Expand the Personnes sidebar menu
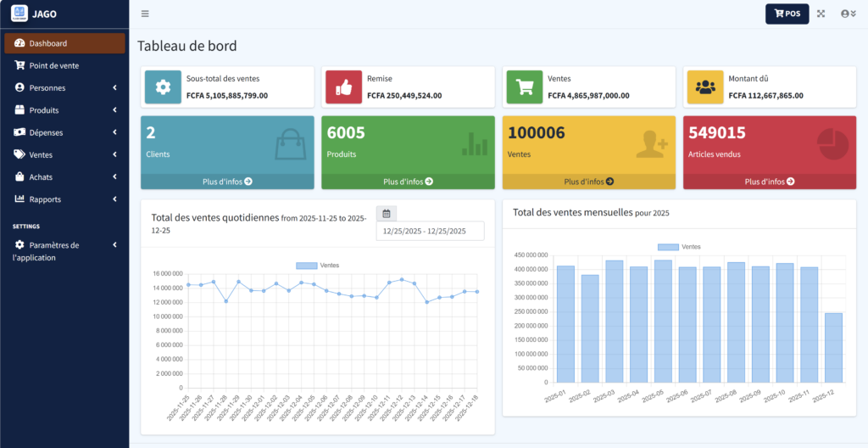Screen dimensions: 868x448 click(64, 87)
